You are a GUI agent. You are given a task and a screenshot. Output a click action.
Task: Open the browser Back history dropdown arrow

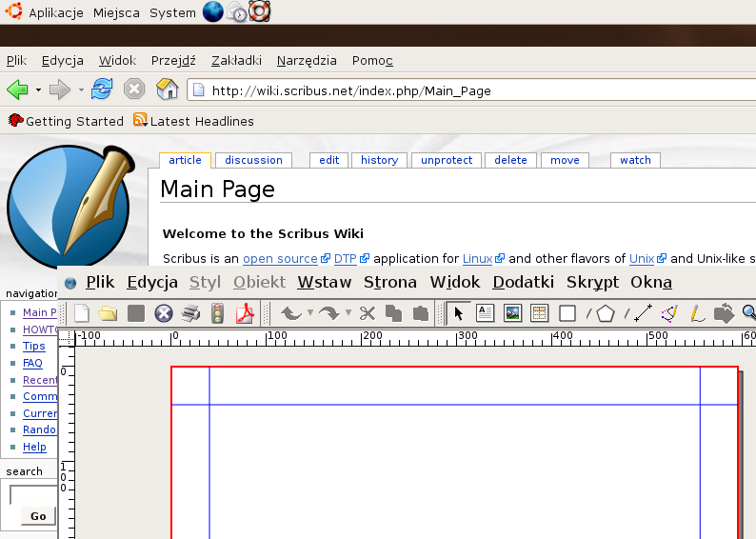point(38,90)
